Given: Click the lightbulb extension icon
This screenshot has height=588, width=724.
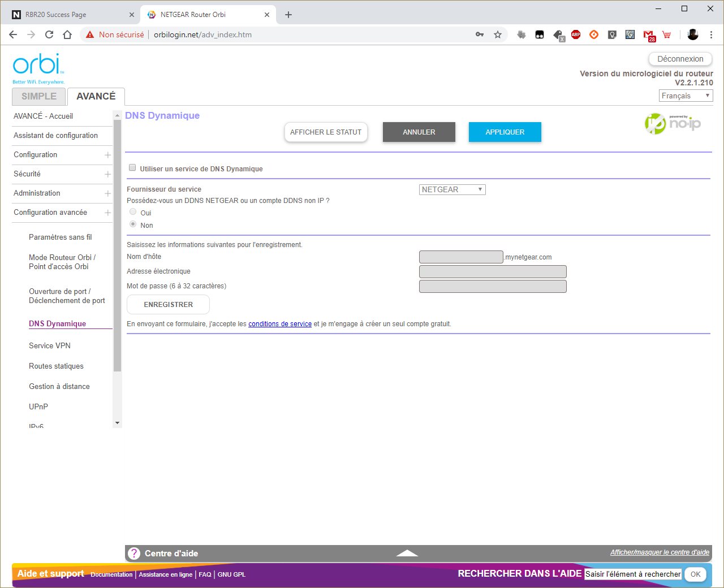Looking at the screenshot, I should coord(612,34).
